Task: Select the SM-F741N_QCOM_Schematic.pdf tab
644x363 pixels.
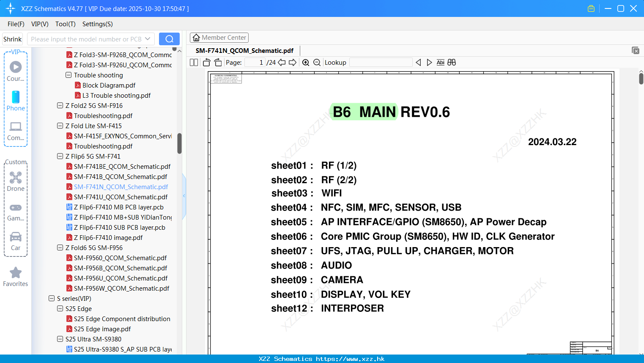Action: click(x=244, y=50)
